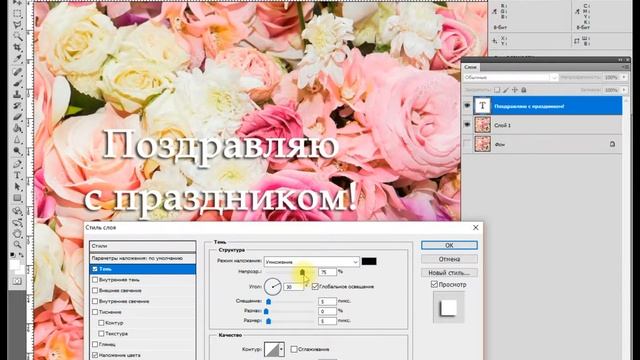
Task: Select the Brush tool
Action: click(x=17, y=84)
